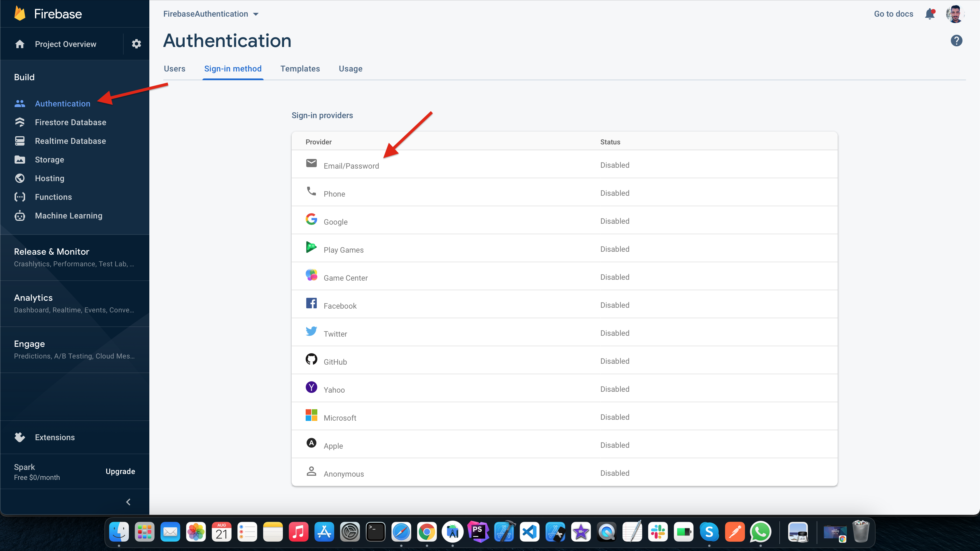The width and height of the screenshot is (980, 551).
Task: Click the Extensions icon
Action: click(x=20, y=437)
